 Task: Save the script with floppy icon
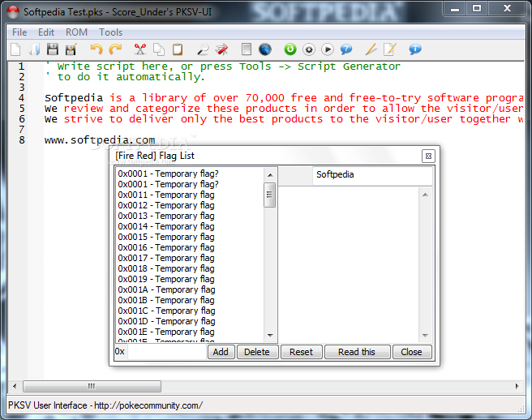click(53, 49)
